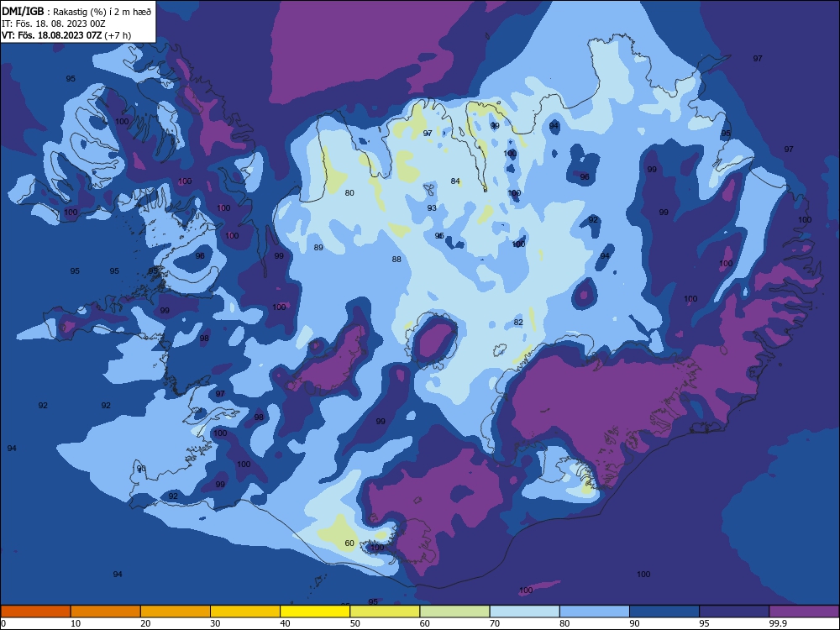Click the 'VT: Fös. 18.08.2023 07Z (+7 h)' line
This screenshot has width=840, height=630.
pos(66,35)
